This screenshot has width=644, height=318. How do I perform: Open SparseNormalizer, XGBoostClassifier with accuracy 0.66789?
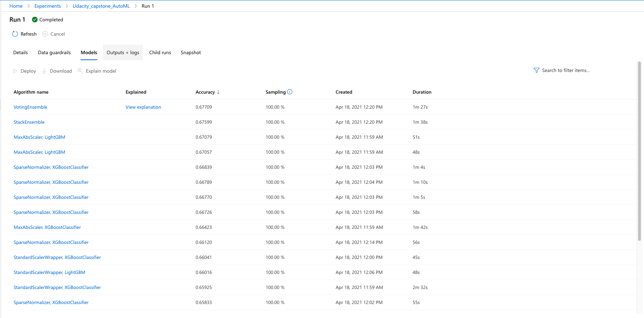point(51,182)
